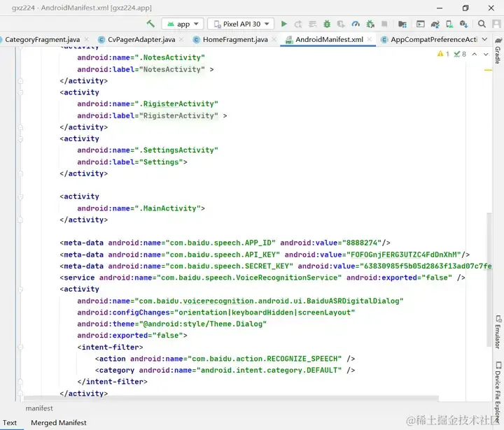Image resolution: width=504 pixels, height=430 pixels.
Task: Click the category.DEFAULT name value
Action: tap(269, 371)
